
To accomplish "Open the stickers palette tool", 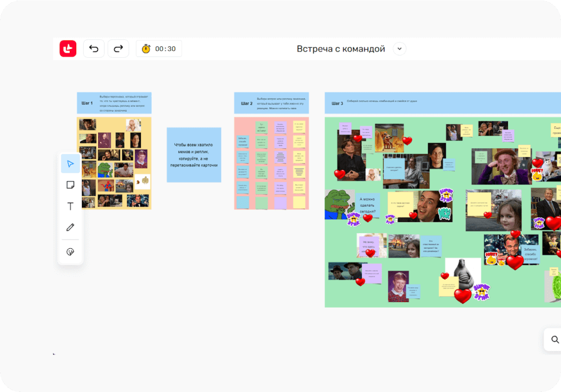I will 70,252.
